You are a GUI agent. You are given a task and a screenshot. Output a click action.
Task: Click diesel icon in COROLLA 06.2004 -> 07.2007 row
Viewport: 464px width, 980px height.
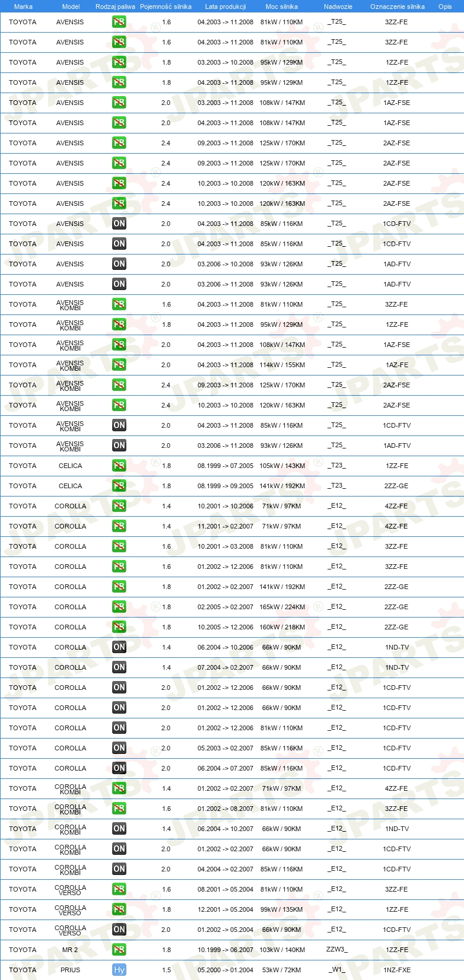(x=119, y=768)
